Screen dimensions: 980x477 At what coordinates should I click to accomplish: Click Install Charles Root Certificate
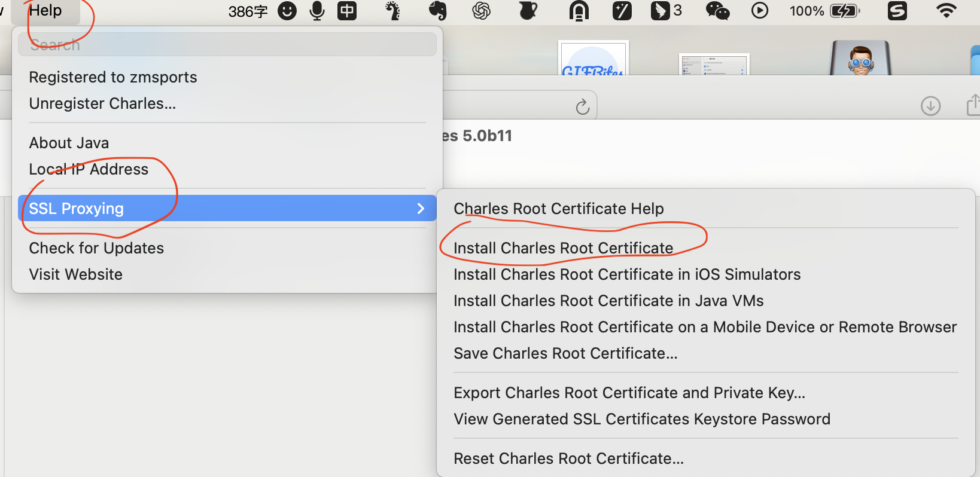click(563, 248)
